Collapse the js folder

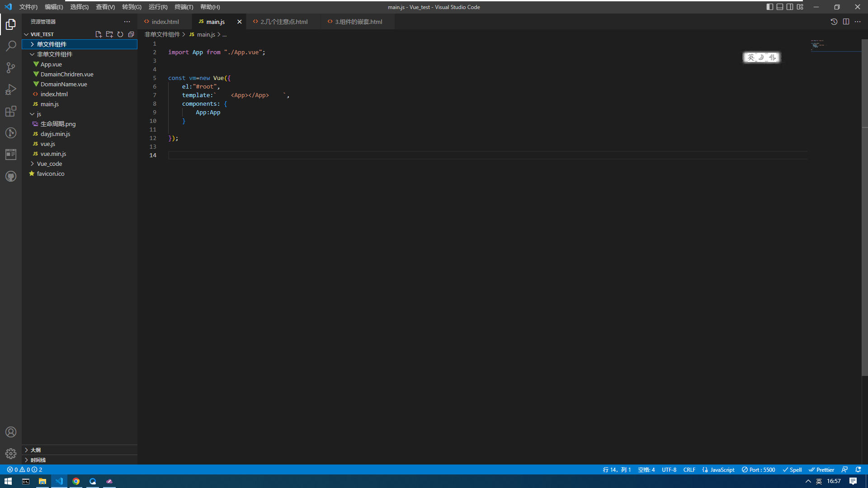click(x=80, y=114)
